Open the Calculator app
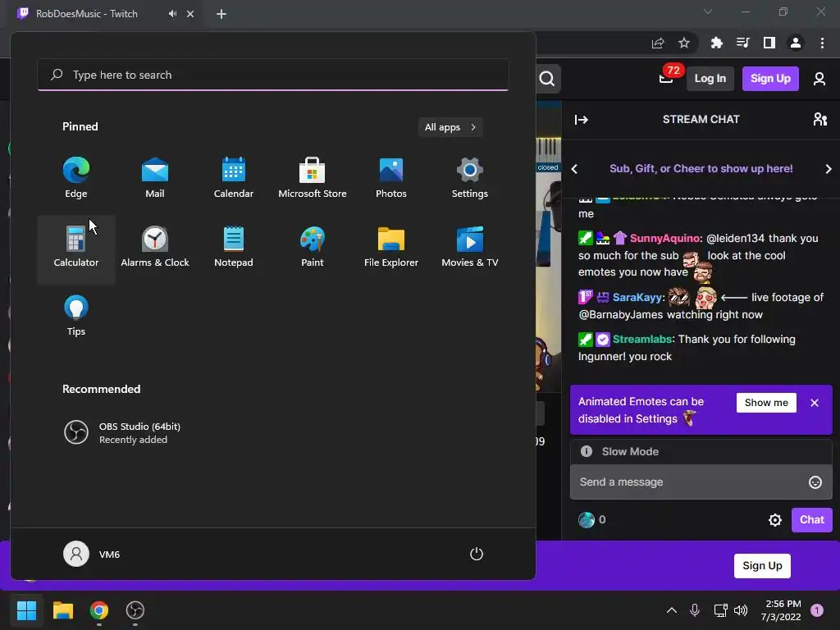This screenshot has height=630, width=840. tap(76, 248)
